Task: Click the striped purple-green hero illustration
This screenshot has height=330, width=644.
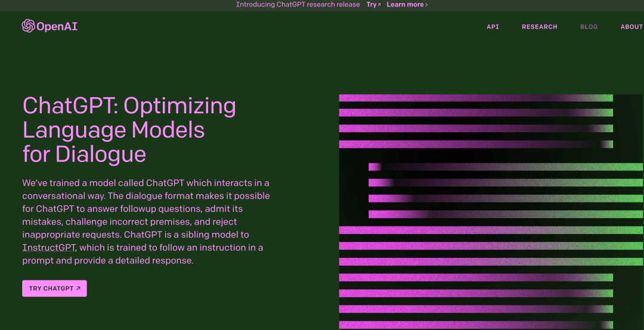Action: coord(491,212)
